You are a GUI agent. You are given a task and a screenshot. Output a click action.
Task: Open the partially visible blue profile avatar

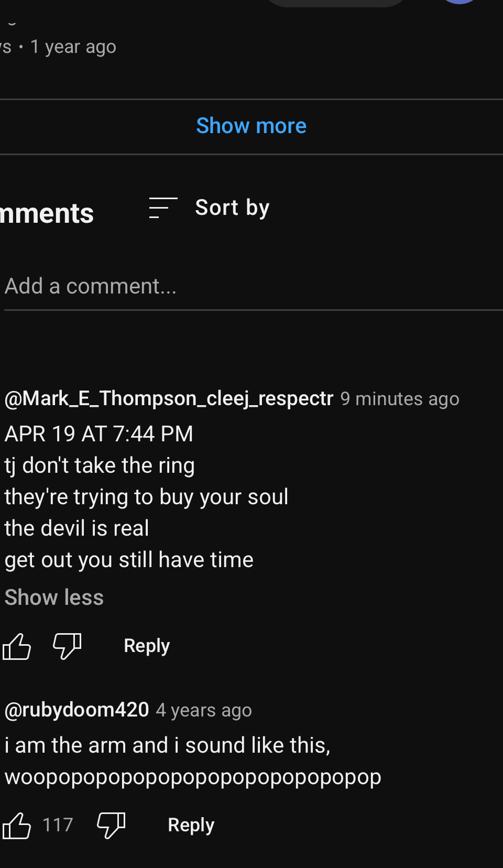pos(460,2)
